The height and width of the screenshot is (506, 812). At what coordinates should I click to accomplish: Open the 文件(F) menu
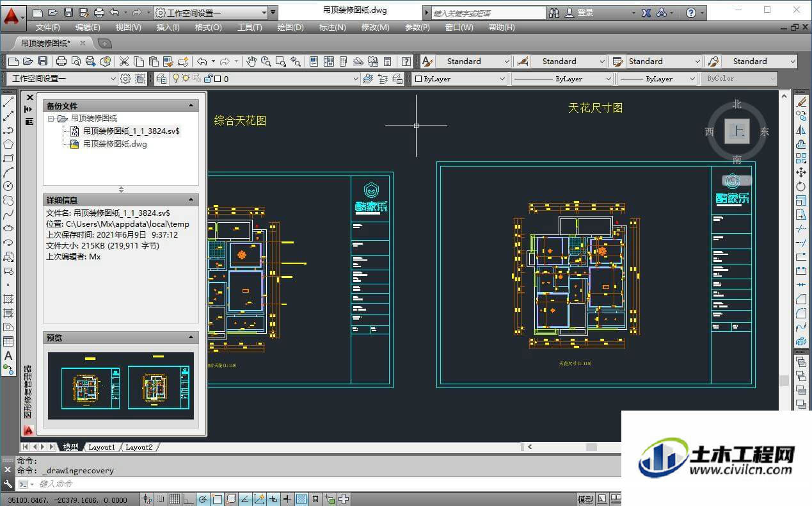click(x=48, y=28)
